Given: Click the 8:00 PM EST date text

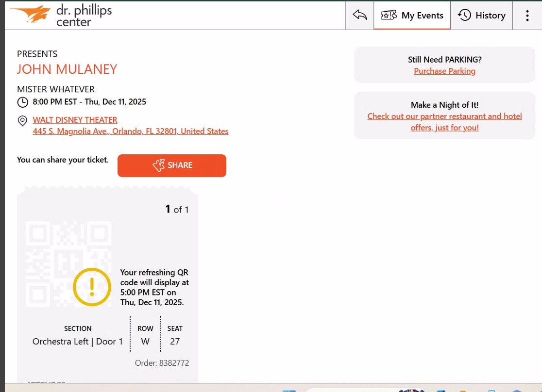Looking at the screenshot, I should (x=89, y=102).
